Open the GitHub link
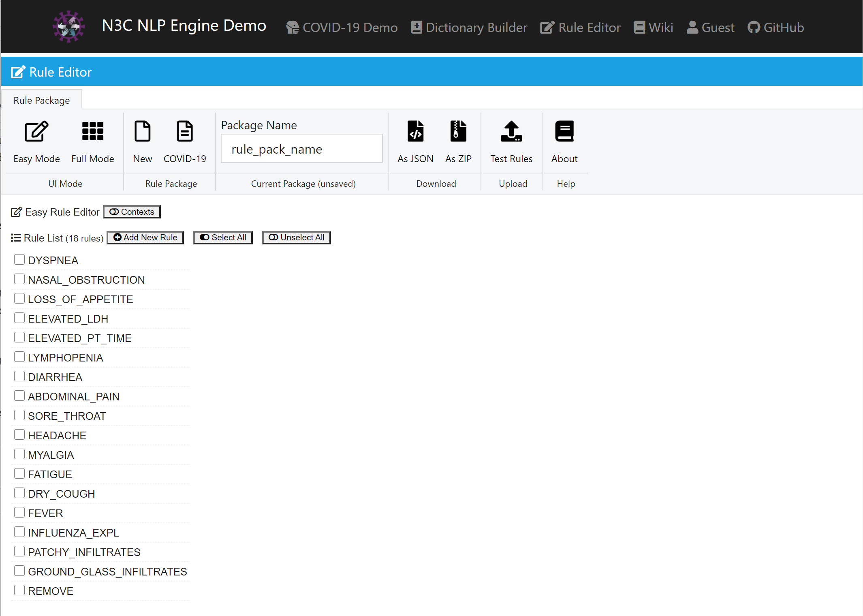 [775, 28]
